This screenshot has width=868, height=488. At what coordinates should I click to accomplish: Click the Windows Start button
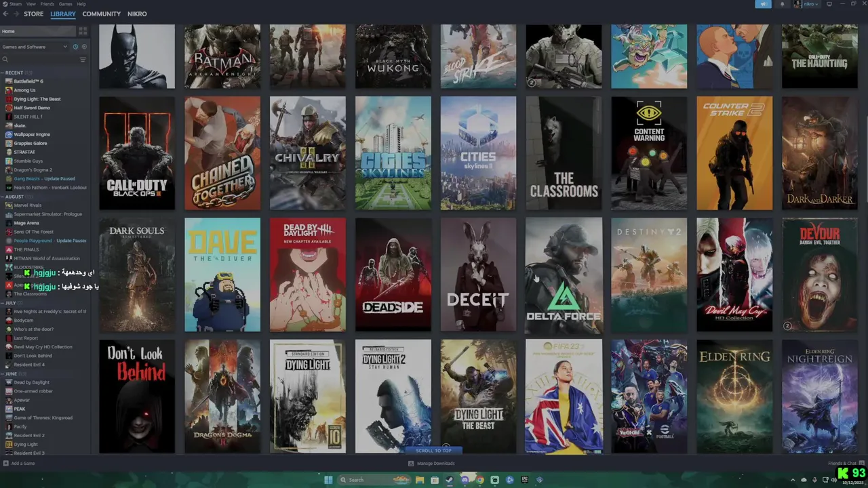pyautogui.click(x=328, y=480)
